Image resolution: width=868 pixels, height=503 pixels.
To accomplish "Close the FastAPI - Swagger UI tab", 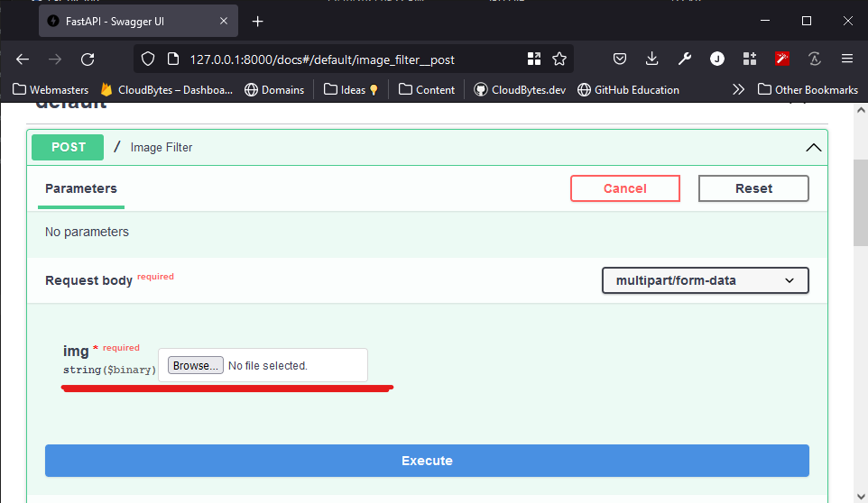I will coord(224,21).
